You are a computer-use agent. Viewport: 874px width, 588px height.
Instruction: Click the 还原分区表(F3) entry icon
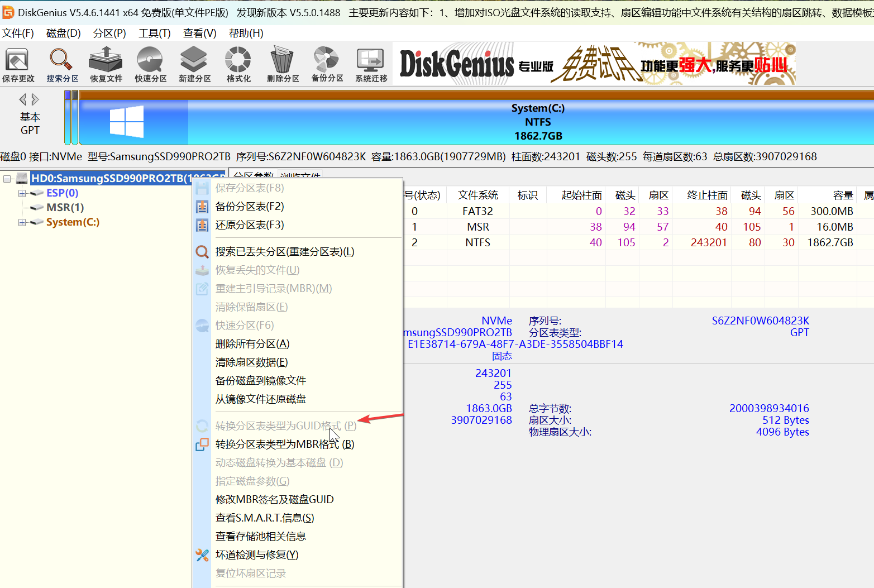[202, 225]
